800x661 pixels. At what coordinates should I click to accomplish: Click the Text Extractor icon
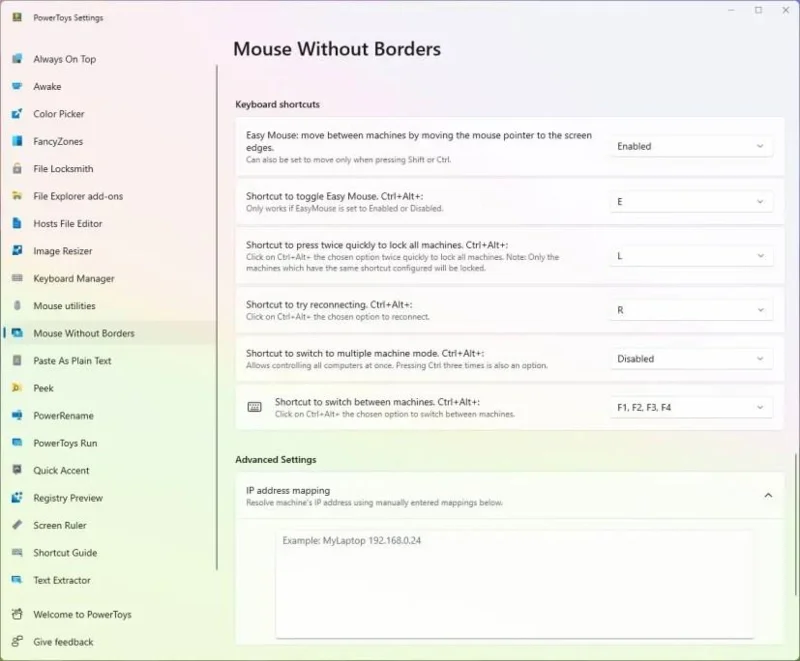tap(17, 580)
